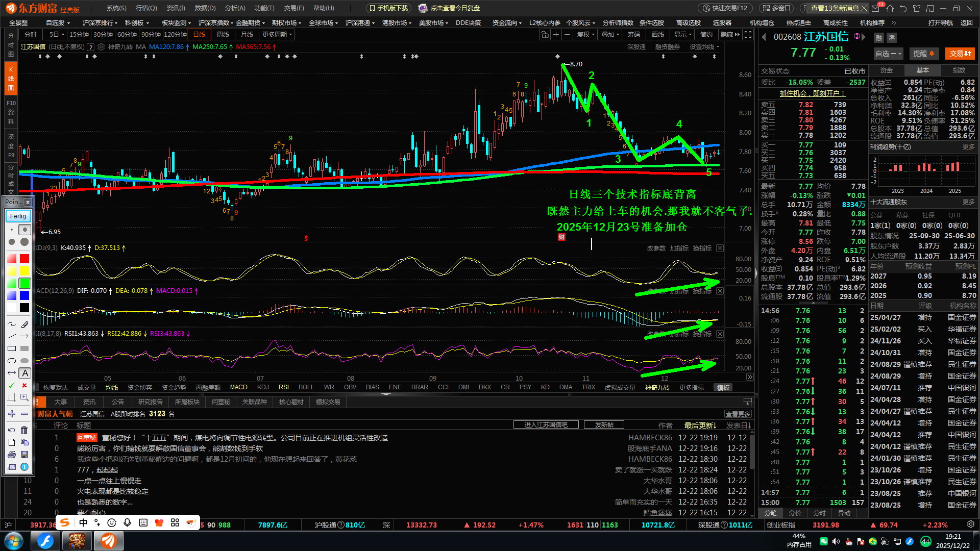The height and width of the screenshot is (551, 980).
Task: Select the text 'A' tool toggle
Action: pos(24,373)
